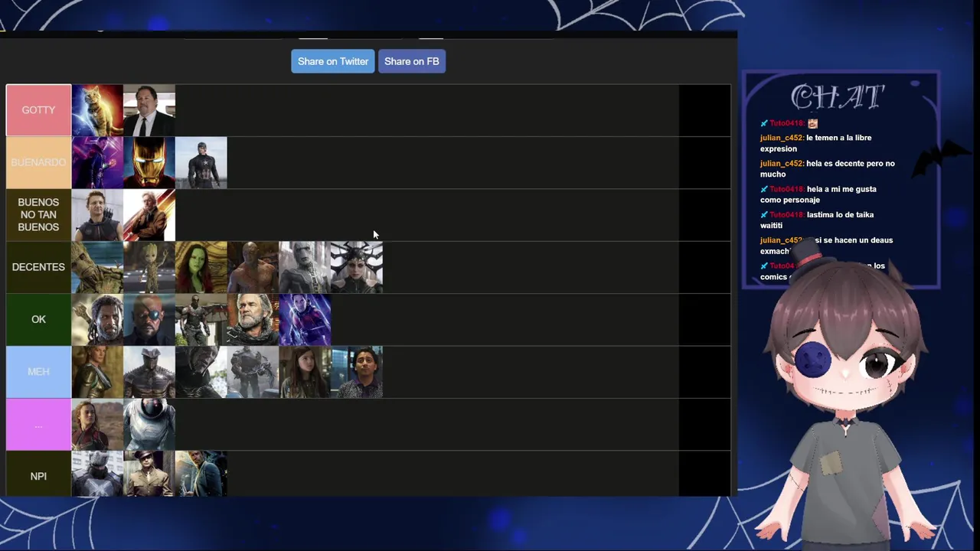Click chat message 'hela a mi me gusta como personaje'

click(x=818, y=194)
